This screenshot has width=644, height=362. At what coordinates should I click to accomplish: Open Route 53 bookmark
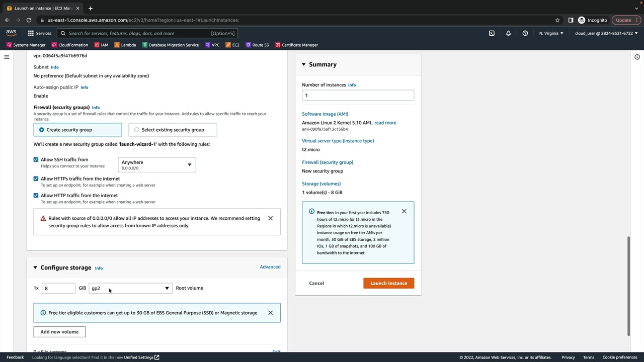point(257,45)
